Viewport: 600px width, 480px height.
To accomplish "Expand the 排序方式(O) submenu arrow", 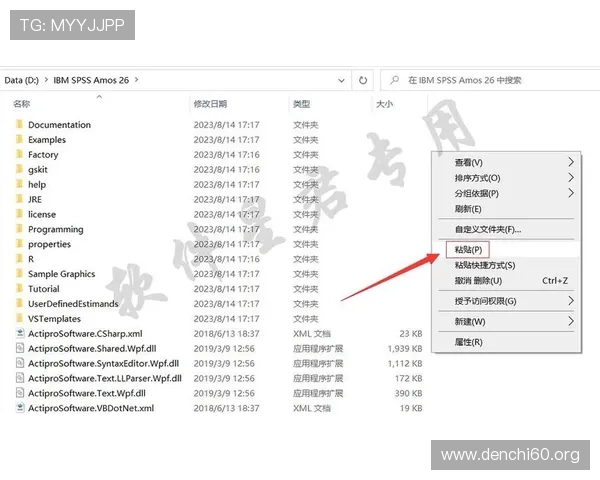I will coord(571,178).
